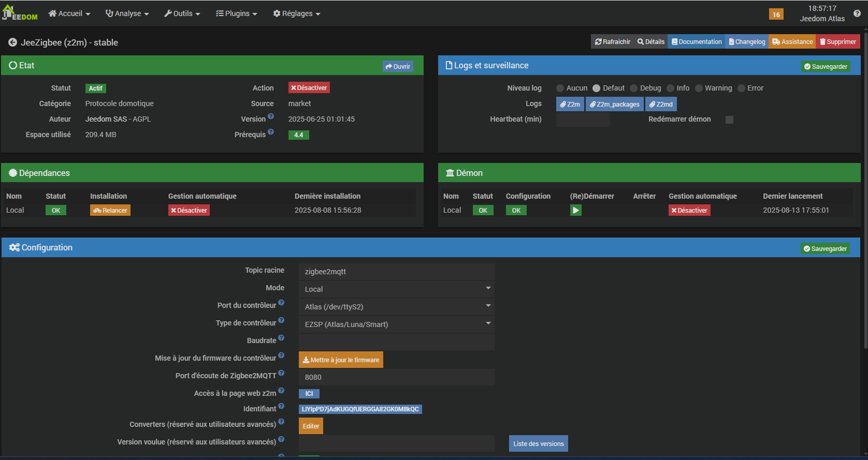Show help tooltip for Port du contrôleur
This screenshot has width=868, height=460.
[x=281, y=303]
